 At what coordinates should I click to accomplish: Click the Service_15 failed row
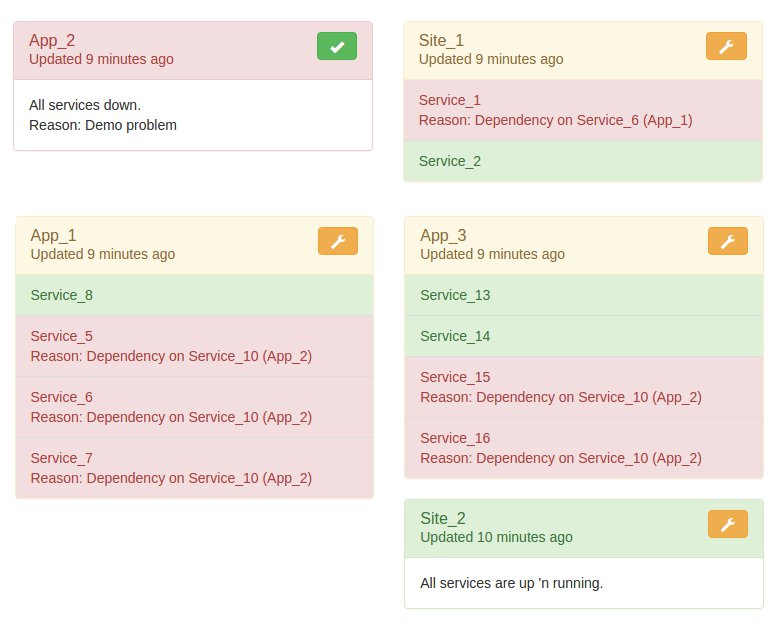click(x=584, y=387)
